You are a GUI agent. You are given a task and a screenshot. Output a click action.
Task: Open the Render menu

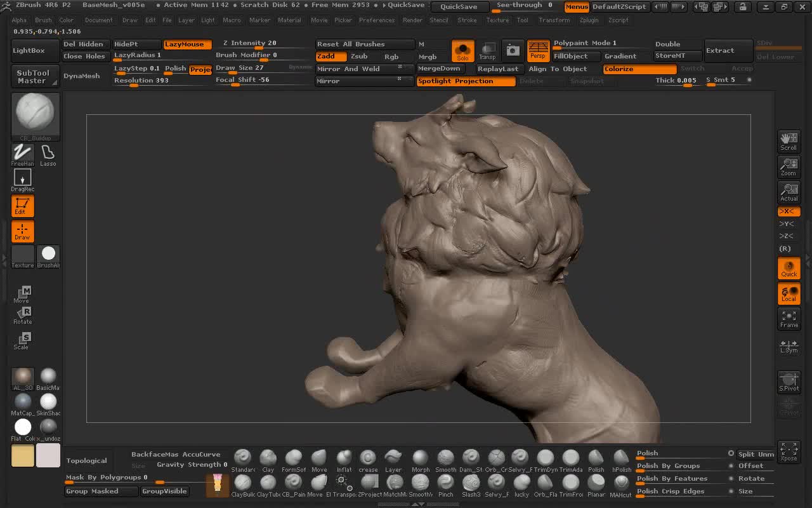pos(412,20)
